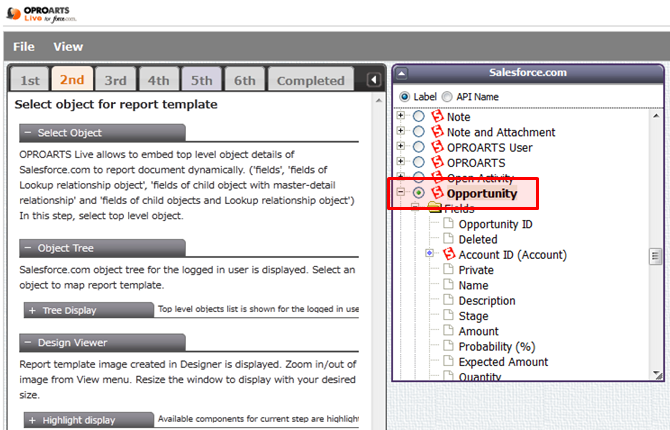Open the File menu
This screenshot has width=670, height=430.
click(24, 47)
